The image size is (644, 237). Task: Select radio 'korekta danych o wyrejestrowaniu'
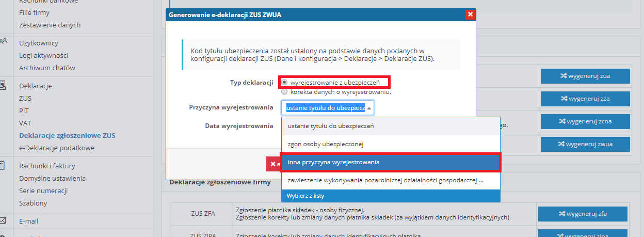(284, 91)
